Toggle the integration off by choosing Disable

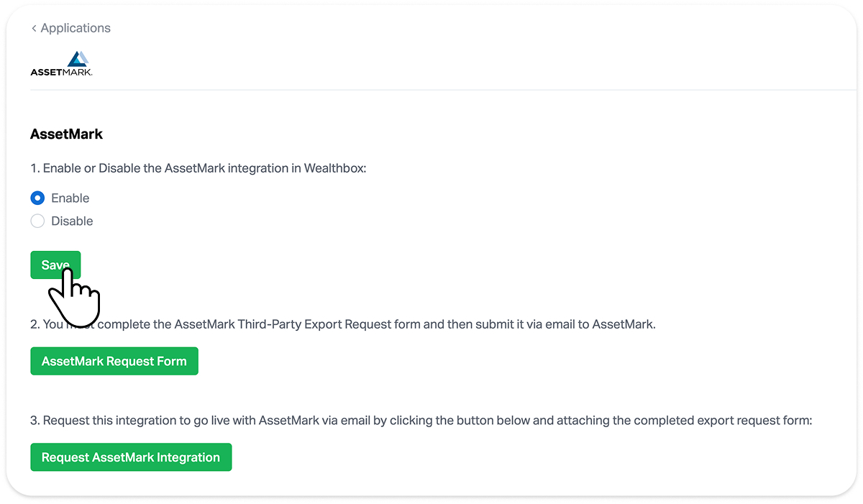37,221
